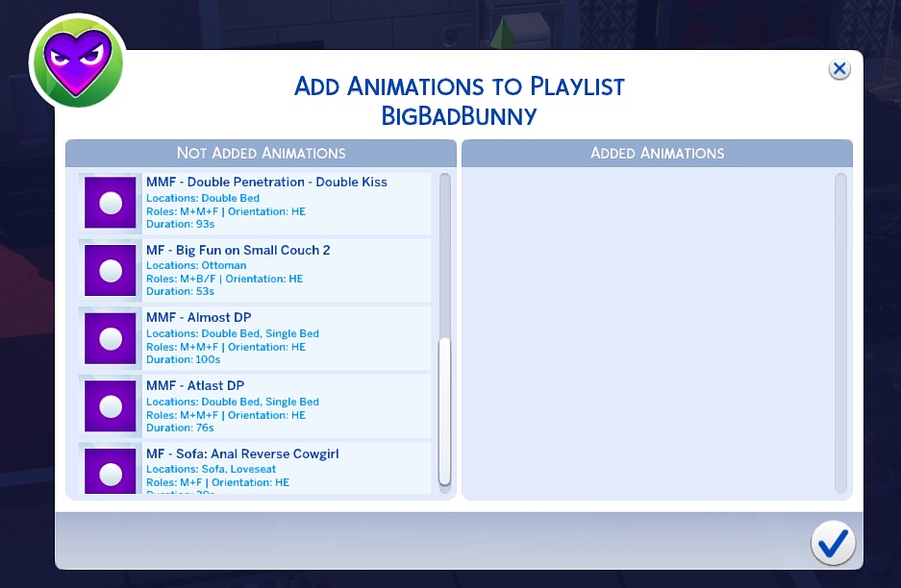Click 'Duration: 53s' text
This screenshot has height=588, width=901.
coord(180,291)
